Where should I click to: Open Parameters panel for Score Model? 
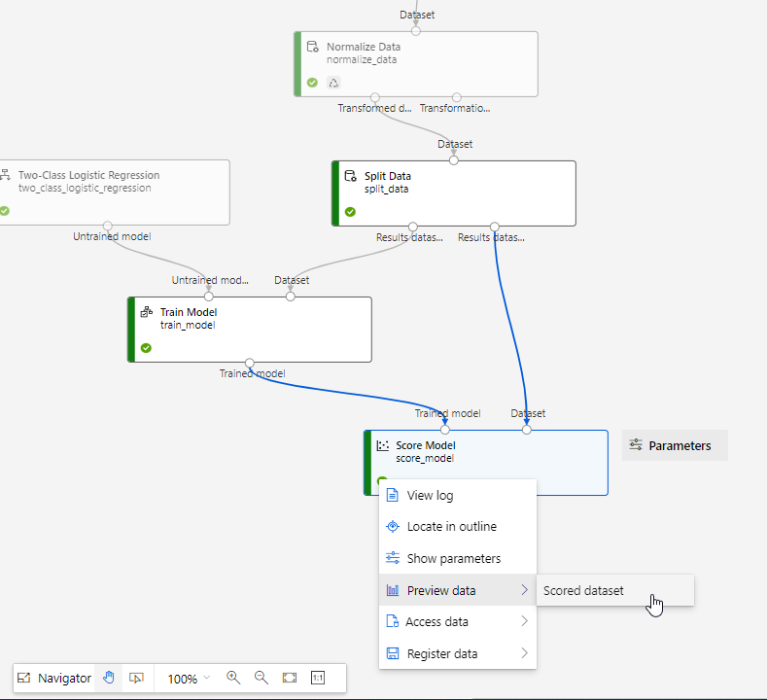(x=675, y=445)
